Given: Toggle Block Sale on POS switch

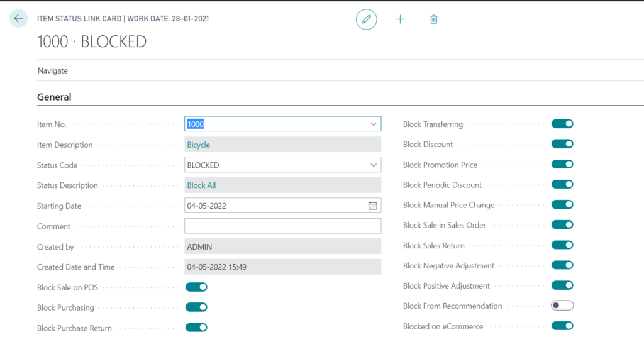Looking at the screenshot, I should pyautogui.click(x=196, y=287).
